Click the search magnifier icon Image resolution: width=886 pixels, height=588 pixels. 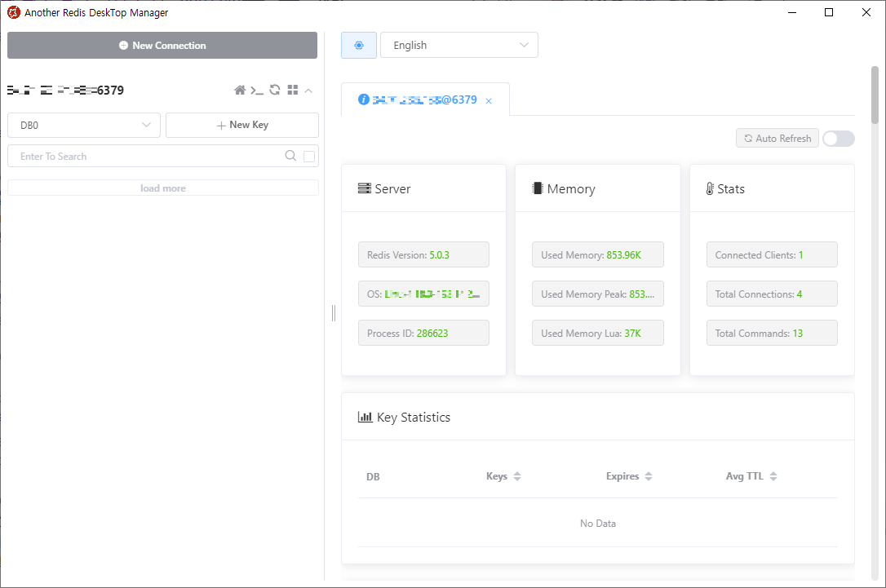[x=290, y=156]
